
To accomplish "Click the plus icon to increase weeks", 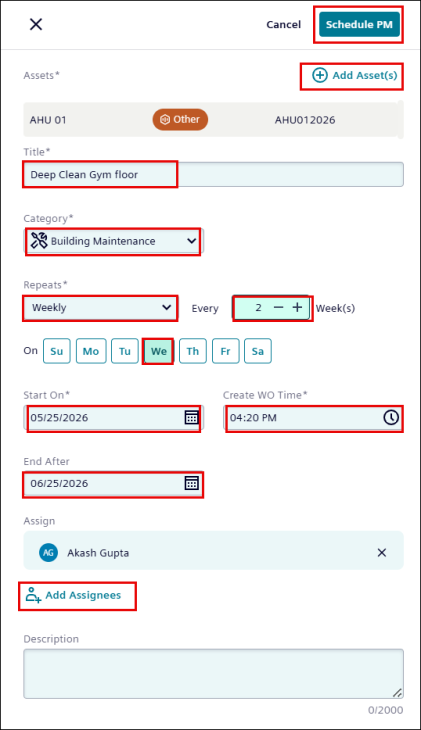I will 297,307.
